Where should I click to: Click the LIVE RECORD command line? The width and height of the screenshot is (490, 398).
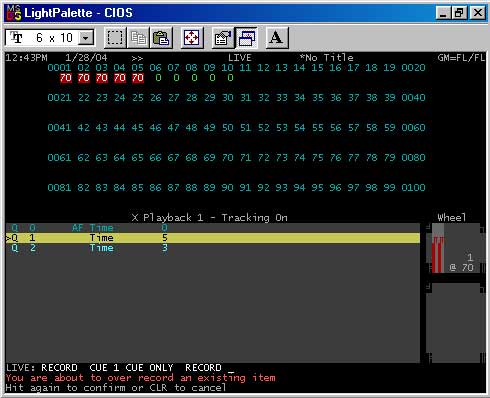coord(120,368)
